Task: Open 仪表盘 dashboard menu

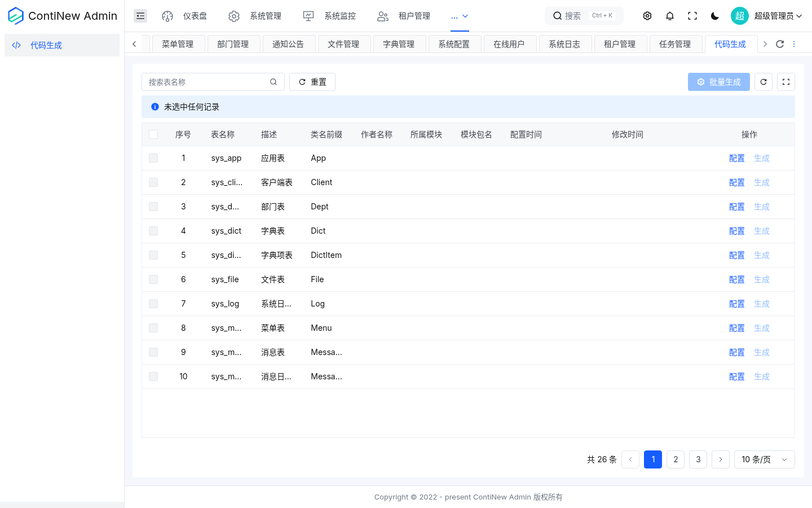Action: 184,16
